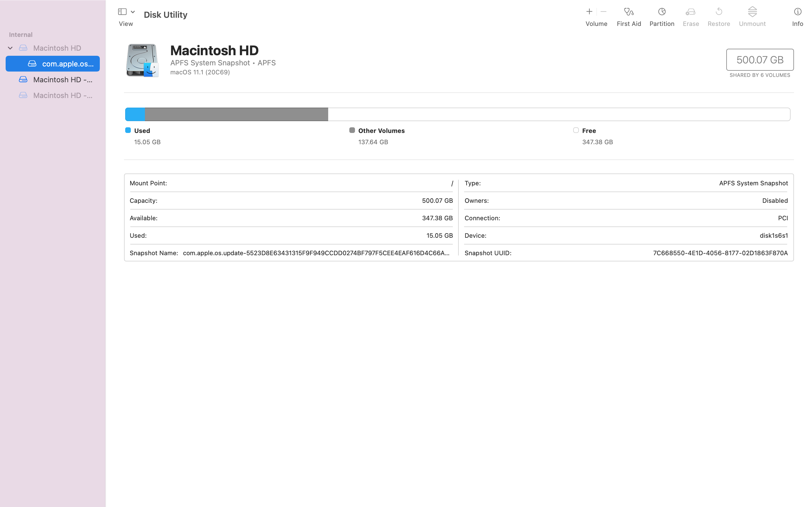The width and height of the screenshot is (812, 507).
Task: Toggle sidebar with View icon
Action: (122, 12)
